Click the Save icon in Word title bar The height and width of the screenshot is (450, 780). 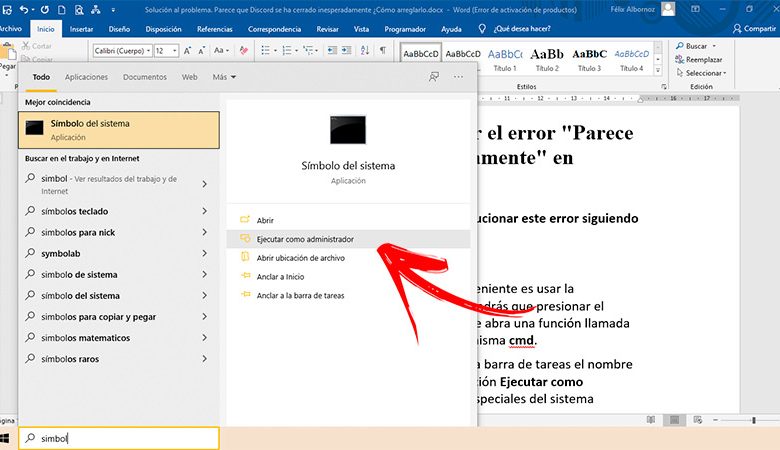[x=6, y=9]
